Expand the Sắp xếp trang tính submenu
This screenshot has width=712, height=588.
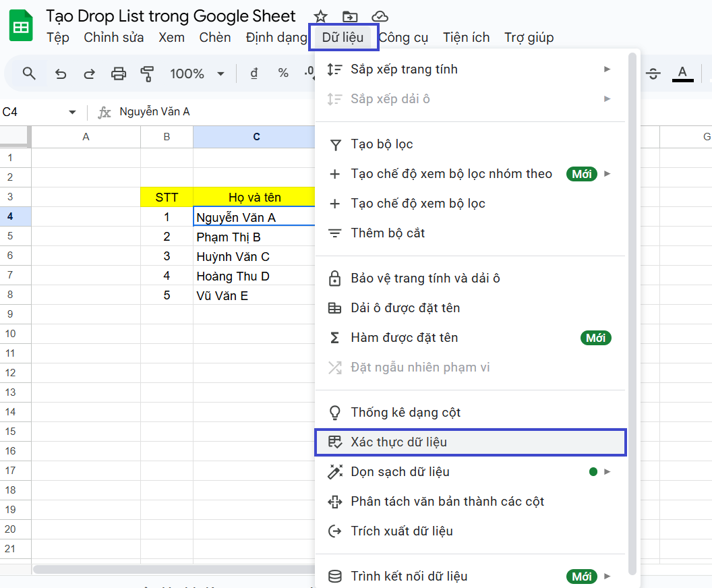[606, 69]
